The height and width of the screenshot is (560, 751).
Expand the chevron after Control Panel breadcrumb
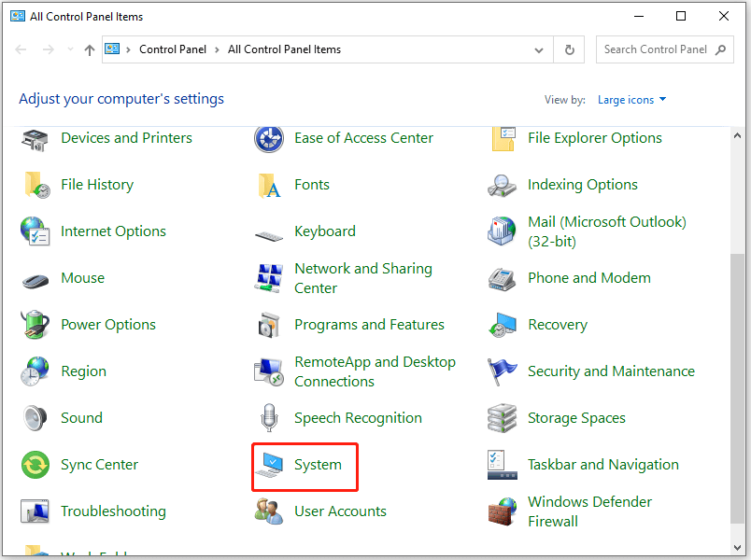click(217, 49)
